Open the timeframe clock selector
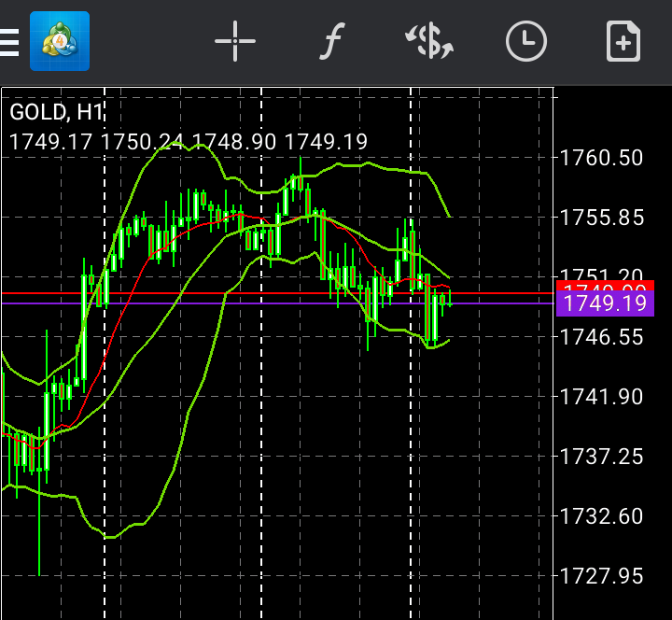672x620 pixels. point(526,41)
